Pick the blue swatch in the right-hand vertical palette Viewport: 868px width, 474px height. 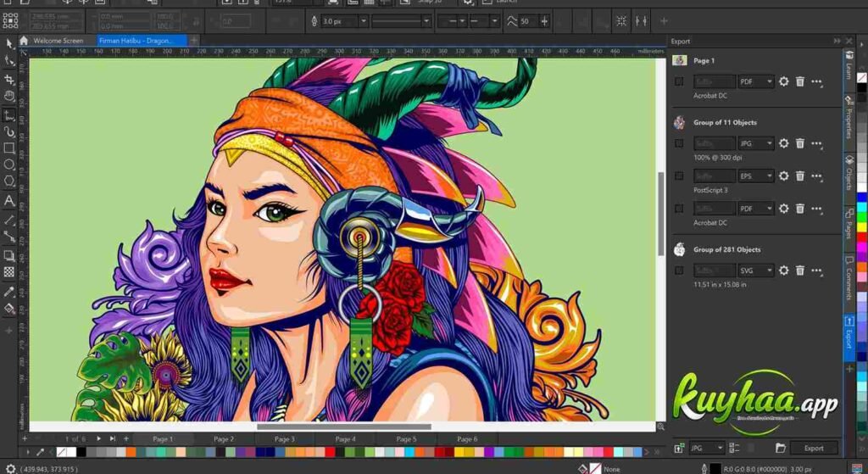[861, 198]
